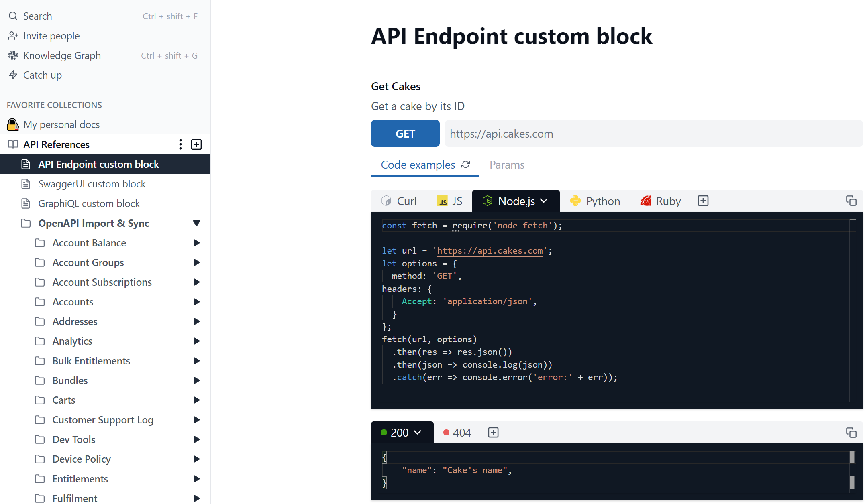Click the Account Balance folder icon
867x504 pixels.
click(x=40, y=243)
